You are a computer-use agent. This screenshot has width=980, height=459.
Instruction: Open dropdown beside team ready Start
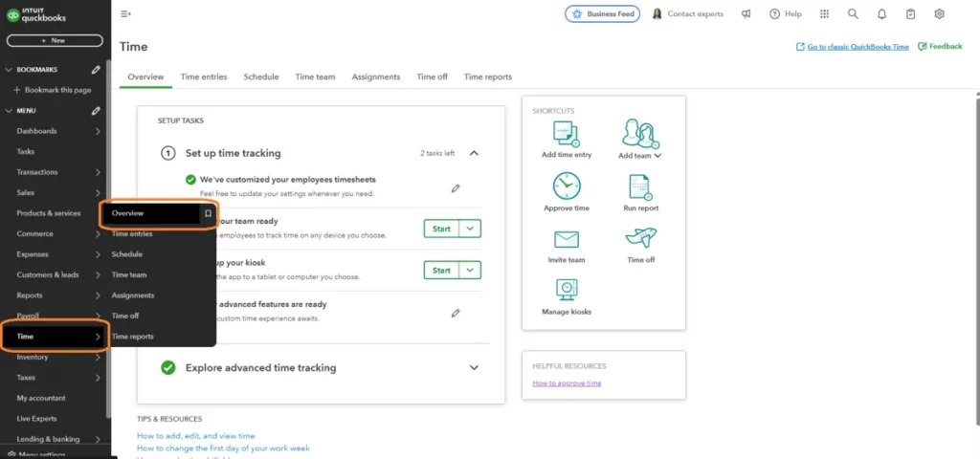(470, 229)
